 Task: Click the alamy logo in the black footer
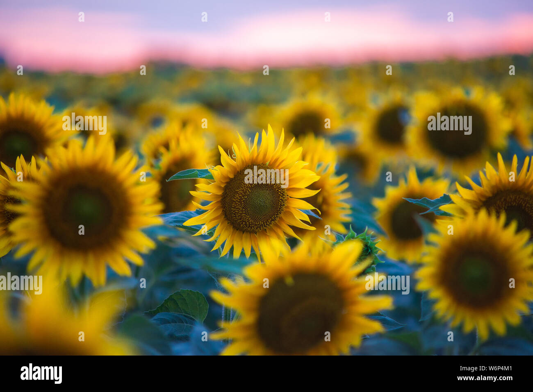pos(41,374)
